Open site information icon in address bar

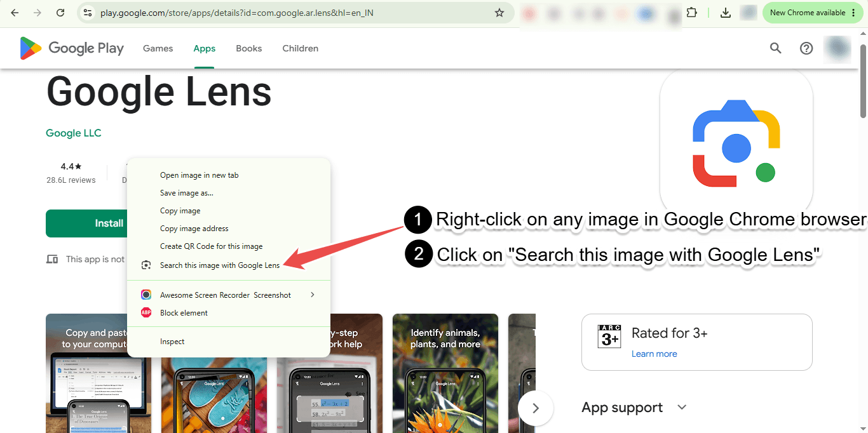(x=88, y=13)
